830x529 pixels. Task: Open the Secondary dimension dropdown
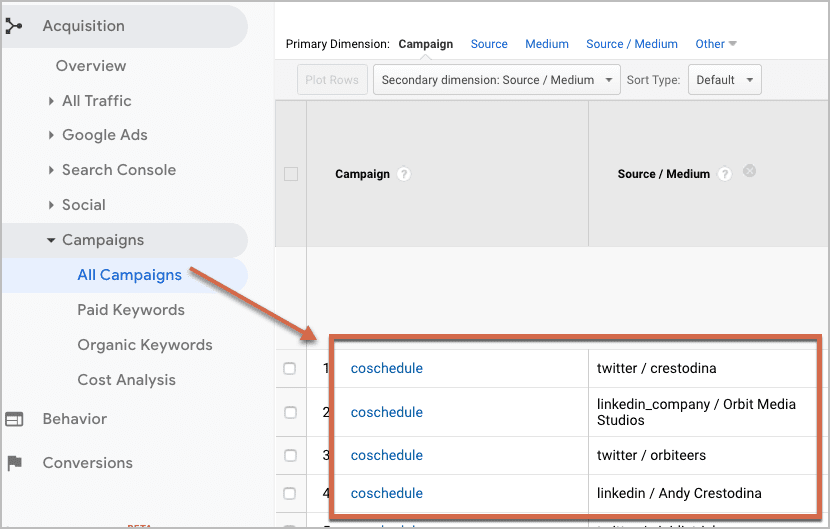(496, 80)
